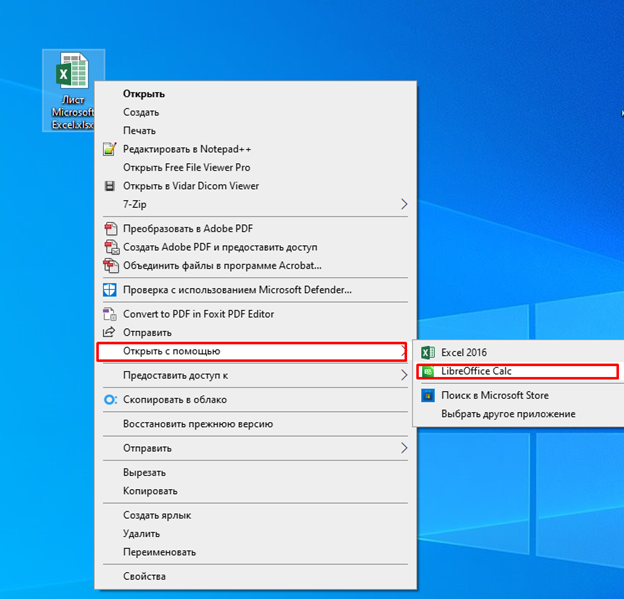Expand the "Предоставить доступ к" submenu
624x599 pixels.
point(404,376)
